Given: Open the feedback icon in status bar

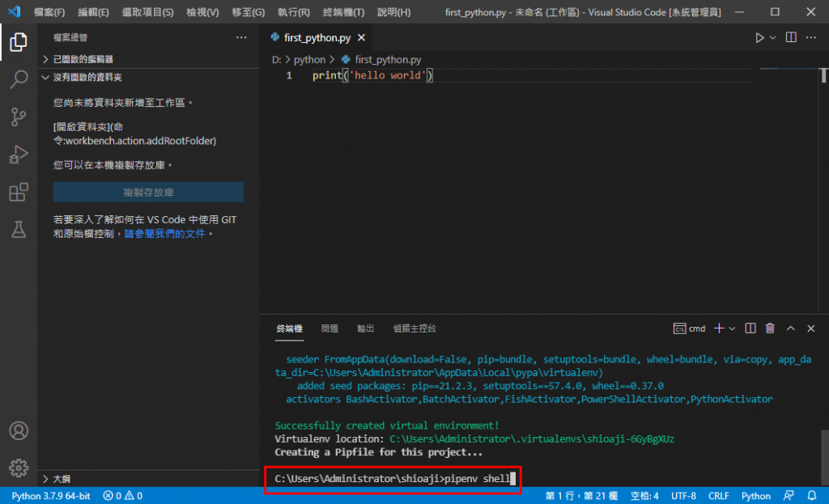Looking at the screenshot, I should (789, 496).
